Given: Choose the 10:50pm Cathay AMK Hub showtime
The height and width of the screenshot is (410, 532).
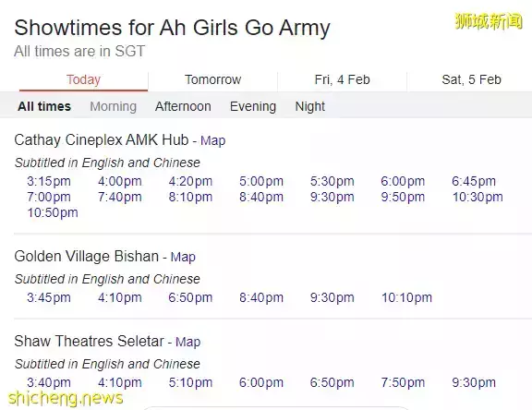Looking at the screenshot, I should 53,212.
